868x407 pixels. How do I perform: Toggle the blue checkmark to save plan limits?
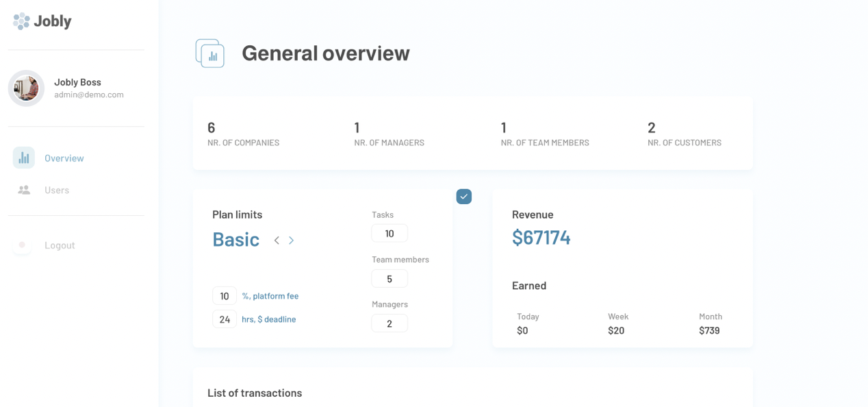click(464, 197)
